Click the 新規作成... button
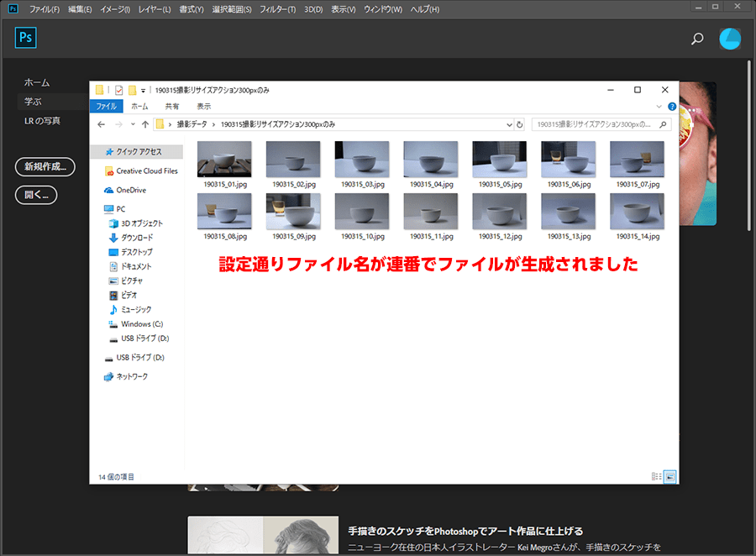This screenshot has height=556, width=756. tap(45, 166)
